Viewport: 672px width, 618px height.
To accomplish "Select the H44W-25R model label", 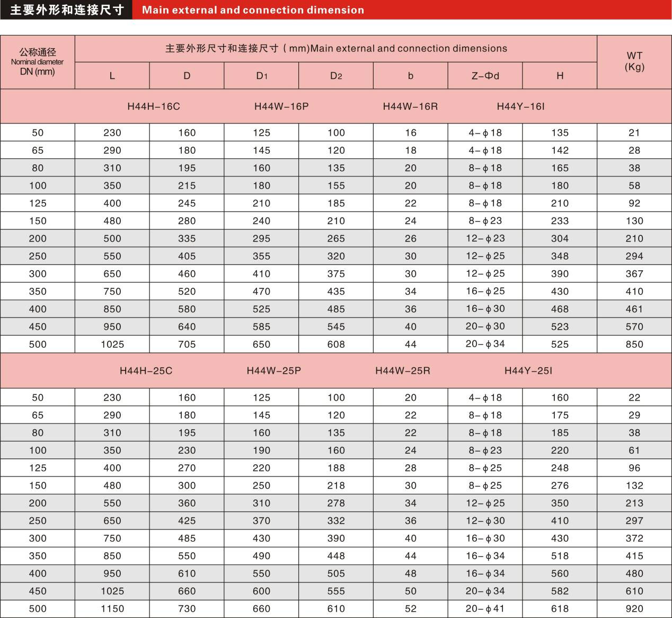I will click(x=403, y=371).
